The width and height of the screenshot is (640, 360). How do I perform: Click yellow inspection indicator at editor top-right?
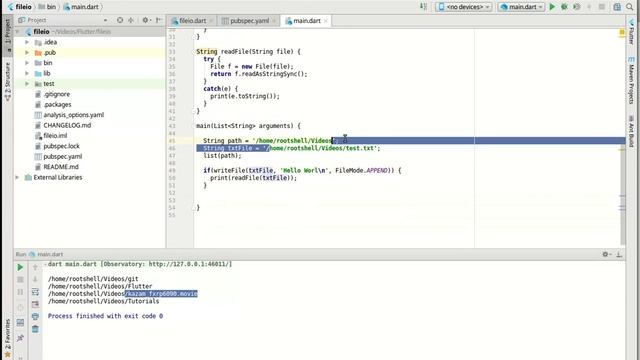[x=622, y=32]
